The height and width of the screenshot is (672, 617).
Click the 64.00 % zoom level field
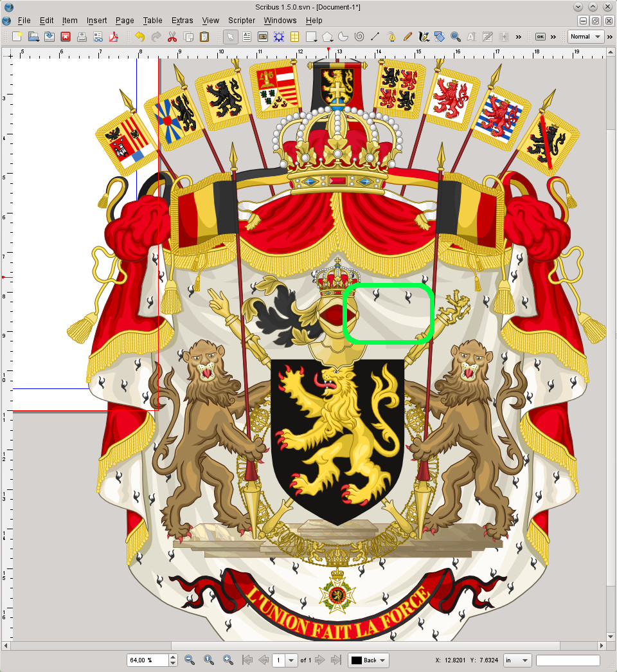(148, 660)
